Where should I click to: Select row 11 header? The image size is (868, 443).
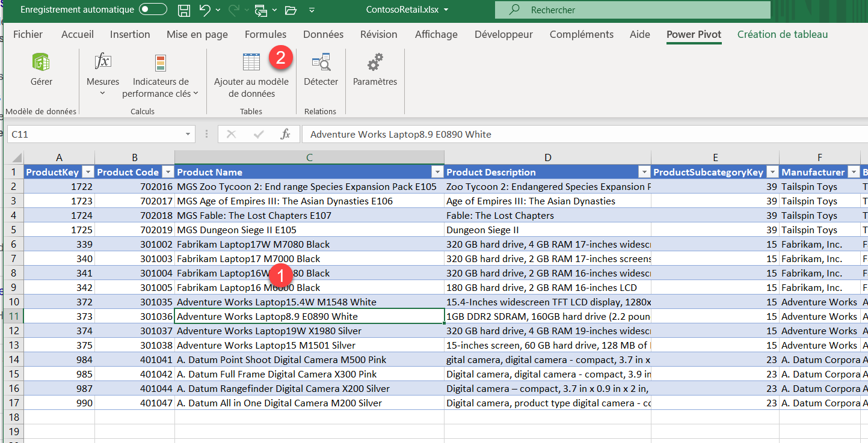(13, 316)
